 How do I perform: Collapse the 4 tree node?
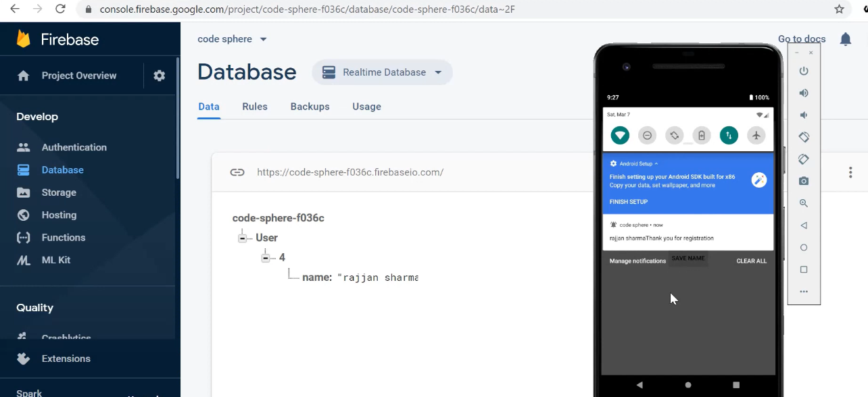(266, 258)
